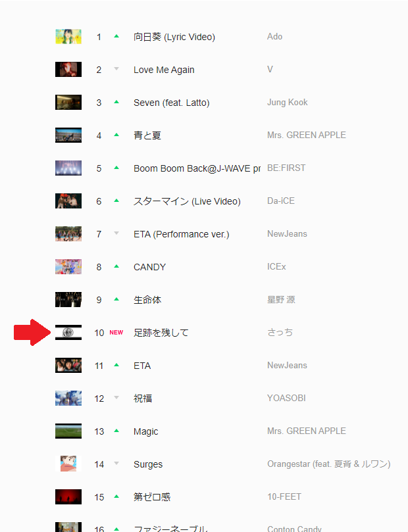Click the NEW badge on rank 10
The width and height of the screenshot is (408, 532).
116,333
